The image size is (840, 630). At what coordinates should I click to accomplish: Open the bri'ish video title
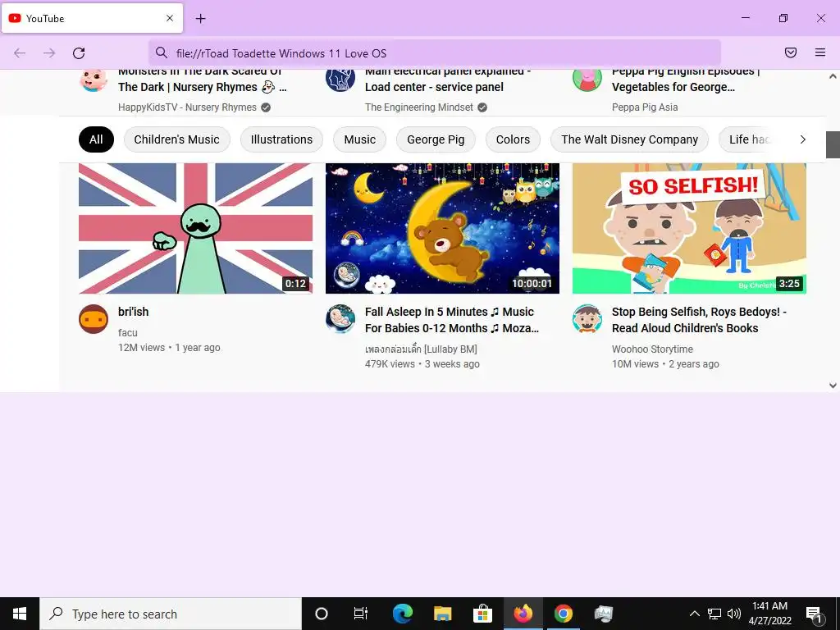point(134,312)
